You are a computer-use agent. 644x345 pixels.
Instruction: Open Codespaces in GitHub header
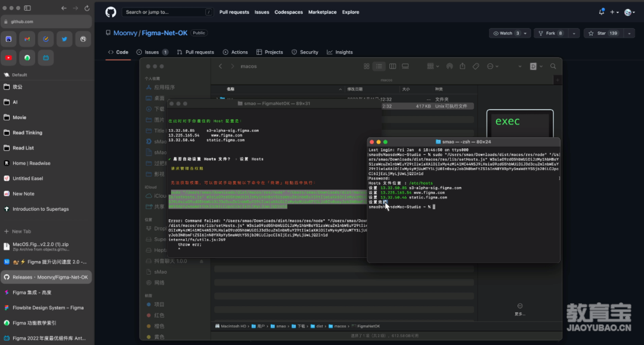289,13
